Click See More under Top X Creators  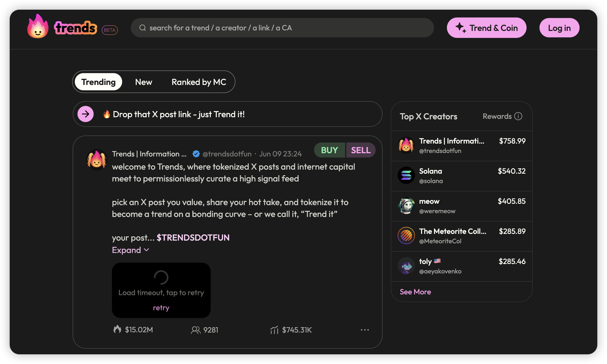415,292
